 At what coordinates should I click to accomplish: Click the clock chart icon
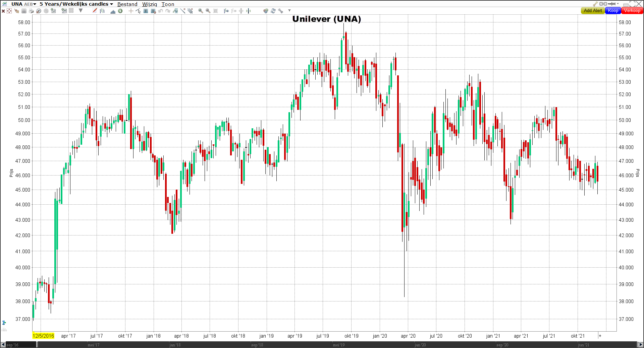tap(39, 11)
